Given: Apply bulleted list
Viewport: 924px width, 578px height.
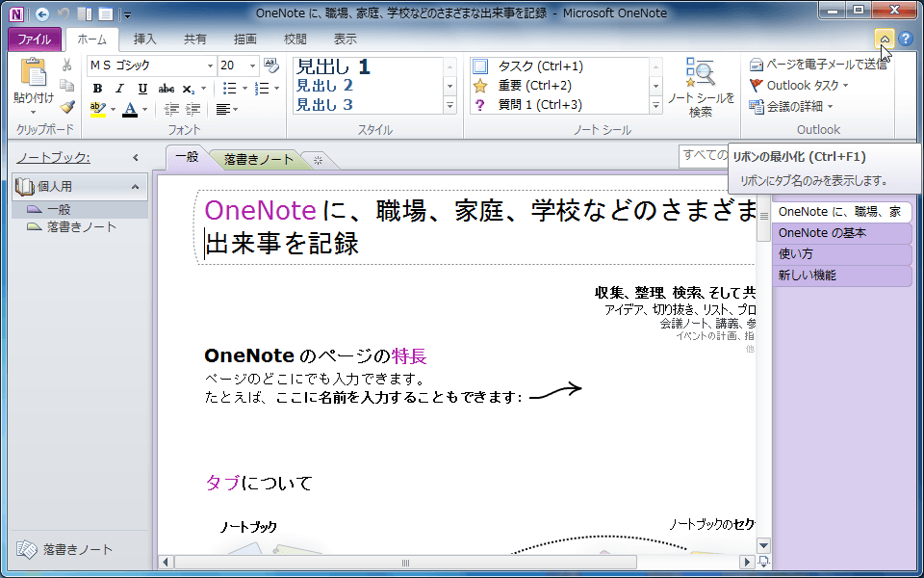Looking at the screenshot, I should click(x=230, y=89).
